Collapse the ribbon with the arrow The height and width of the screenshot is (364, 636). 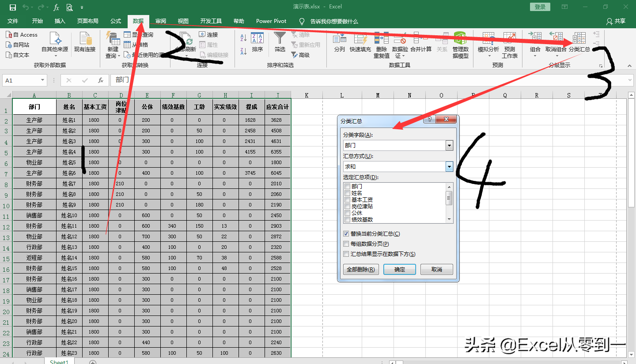point(629,66)
